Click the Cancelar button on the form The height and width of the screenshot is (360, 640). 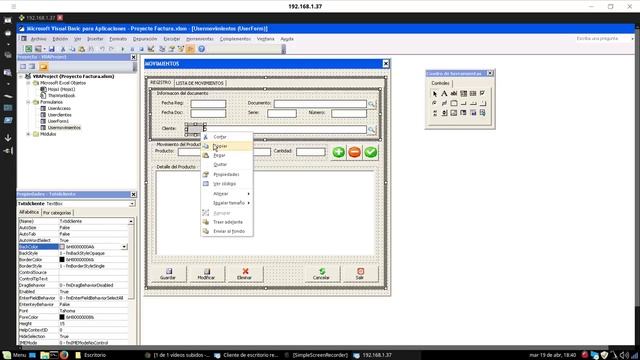click(321, 273)
